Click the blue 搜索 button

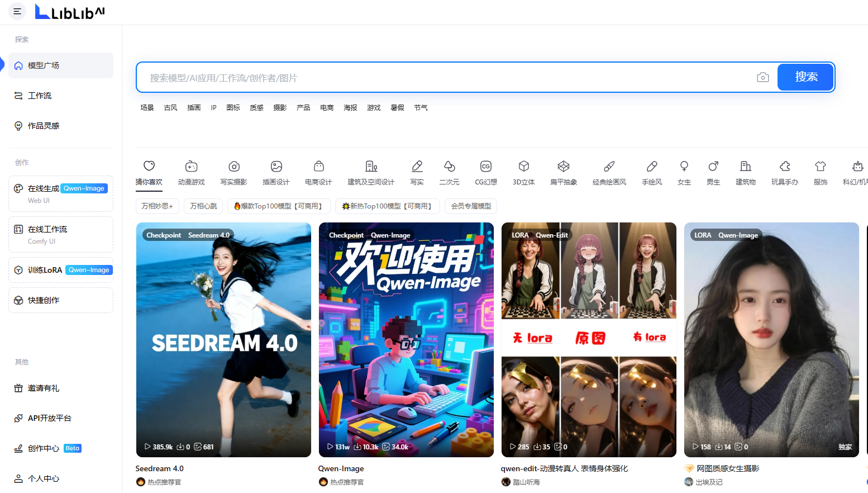(805, 77)
